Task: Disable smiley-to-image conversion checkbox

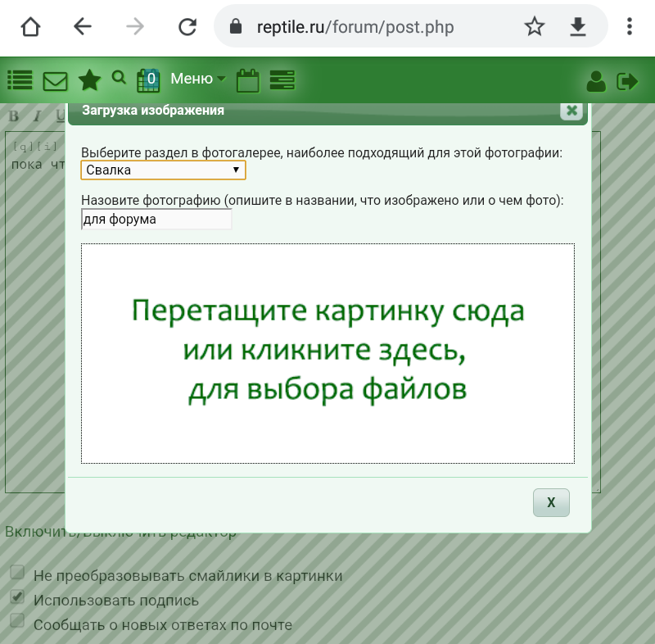Action: tap(17, 572)
